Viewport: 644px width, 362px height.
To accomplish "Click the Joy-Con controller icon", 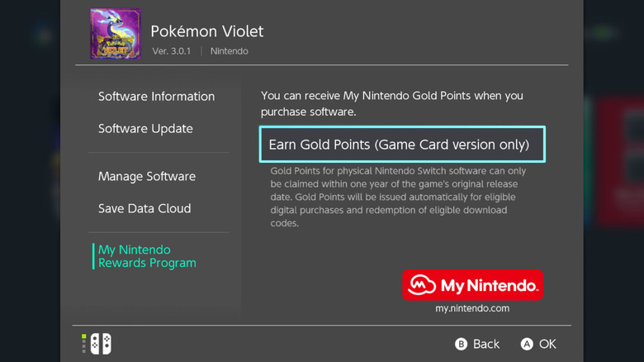I will [x=101, y=344].
